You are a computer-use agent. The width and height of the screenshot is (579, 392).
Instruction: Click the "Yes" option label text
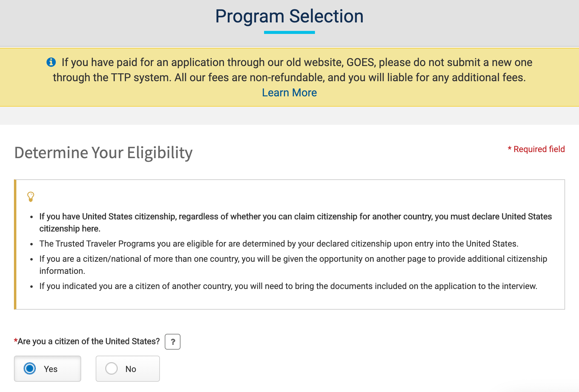tap(51, 369)
